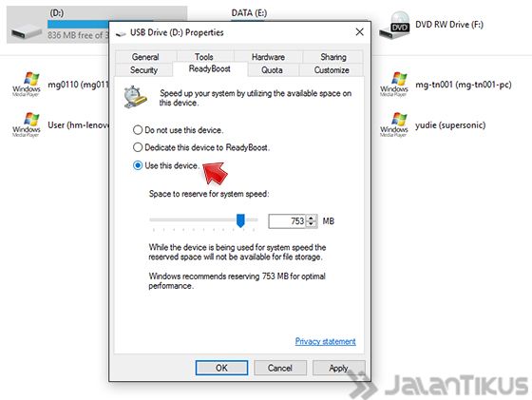This screenshot has width=532, height=400.
Task: Click the drive icon in dialog title bar
Action: pyautogui.click(x=121, y=33)
